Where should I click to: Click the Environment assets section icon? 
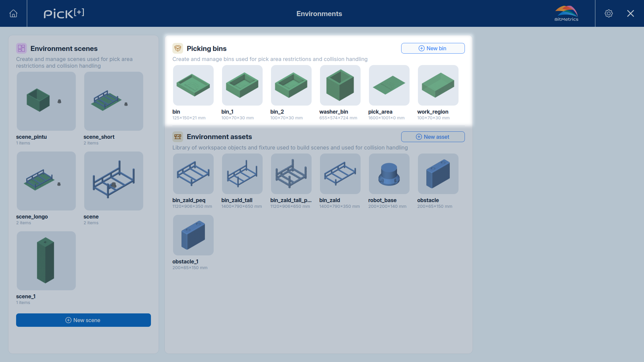tap(178, 137)
